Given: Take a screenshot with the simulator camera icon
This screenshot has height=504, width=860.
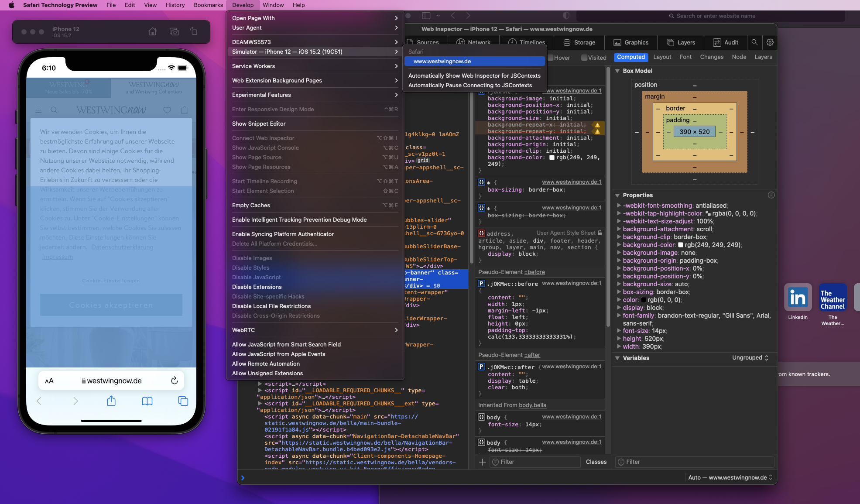Looking at the screenshot, I should pyautogui.click(x=174, y=31).
